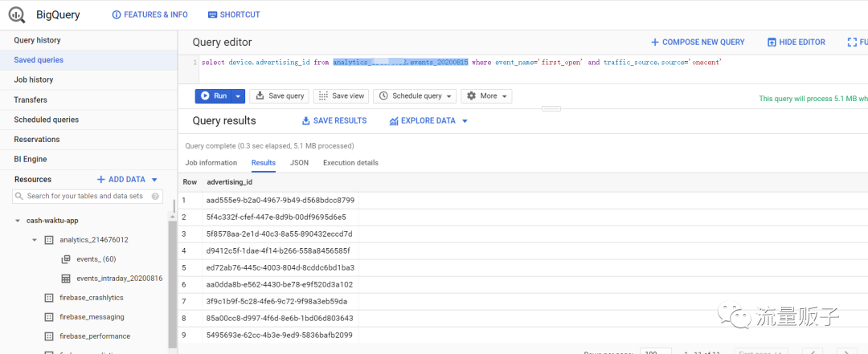Screen dimensions: 868x354
Task: Select row 8 advertising id 85a00cc8
Action: (x=280, y=319)
